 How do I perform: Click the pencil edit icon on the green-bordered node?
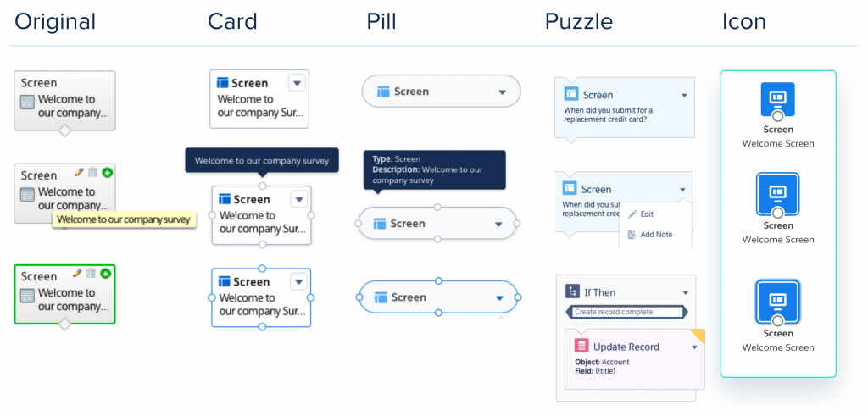(x=78, y=273)
